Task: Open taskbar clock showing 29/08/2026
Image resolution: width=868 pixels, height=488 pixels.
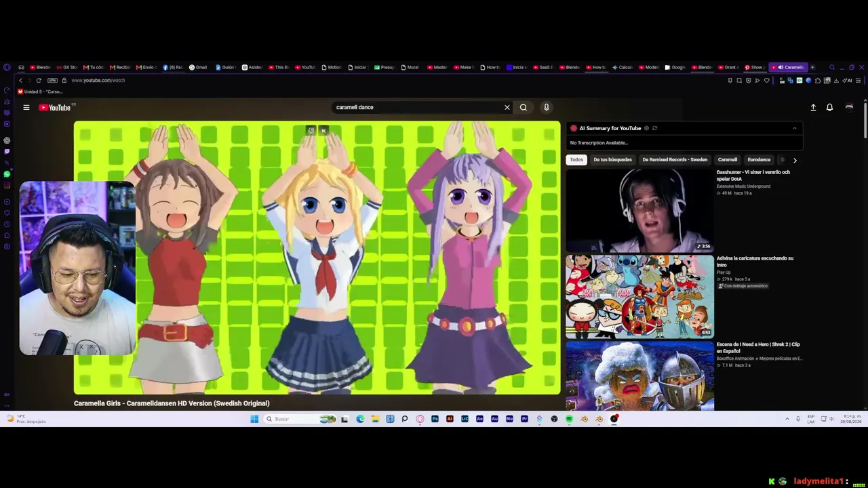Action: click(850, 419)
